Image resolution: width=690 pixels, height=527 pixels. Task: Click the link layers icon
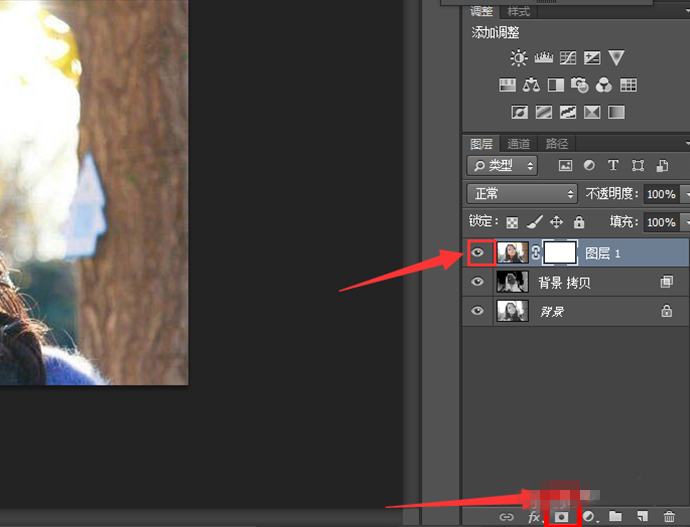pos(506,517)
